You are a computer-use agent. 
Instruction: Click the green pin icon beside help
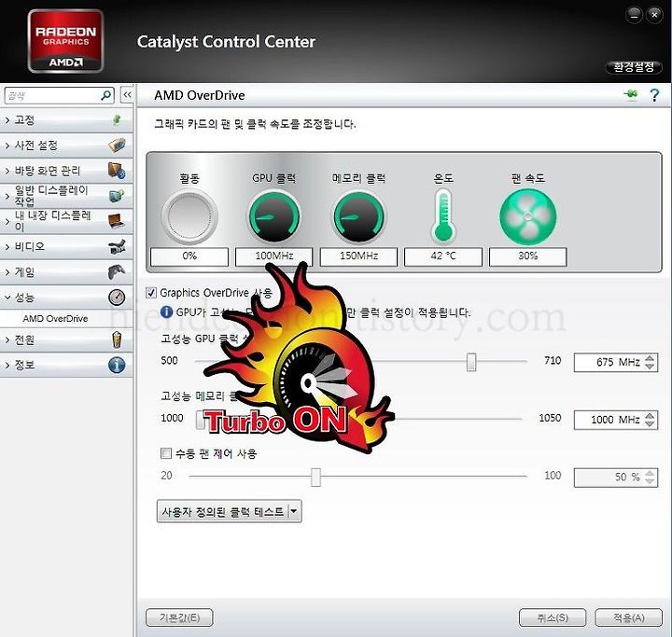[x=631, y=95]
